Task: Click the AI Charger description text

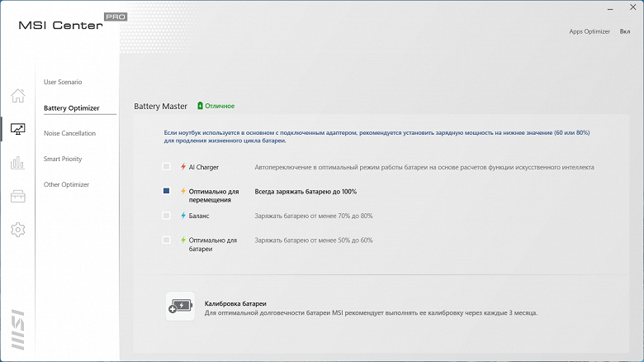Action: tap(424, 168)
